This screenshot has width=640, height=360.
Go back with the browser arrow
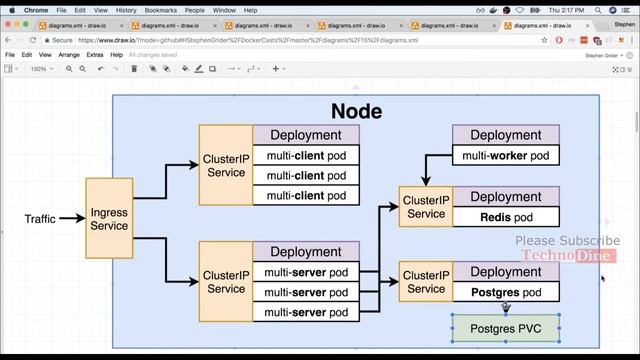(x=9, y=40)
